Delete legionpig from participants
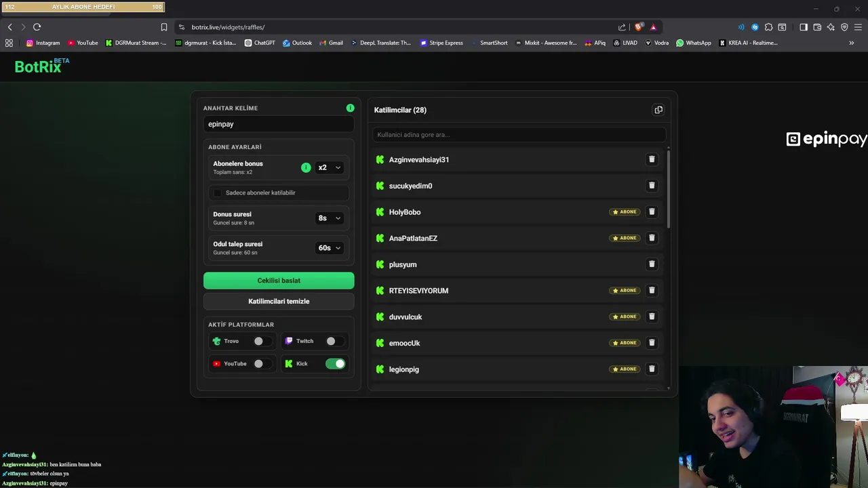The height and width of the screenshot is (488, 868). point(652,369)
